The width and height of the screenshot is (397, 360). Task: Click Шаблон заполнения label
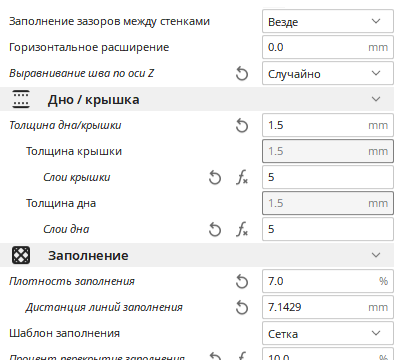pyautogui.click(x=64, y=333)
